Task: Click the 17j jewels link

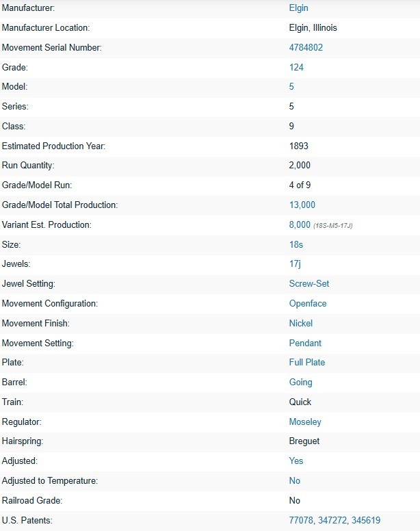Action: pos(295,264)
